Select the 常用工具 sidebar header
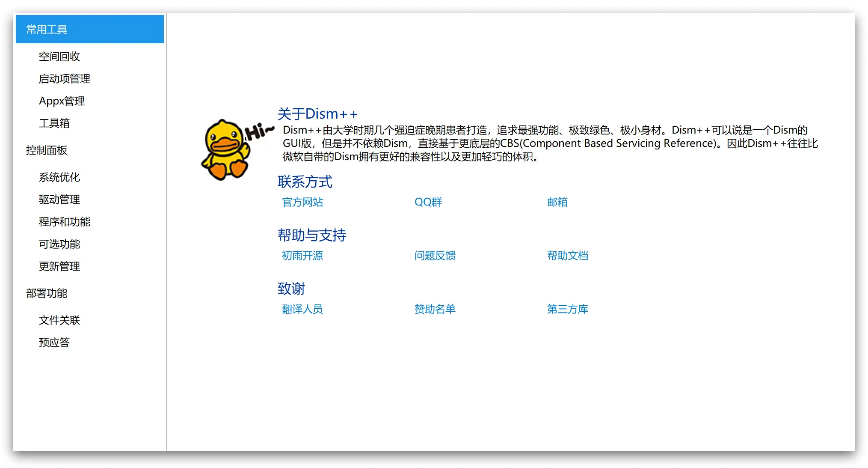Viewport: 868px width, 468px height. [89, 30]
